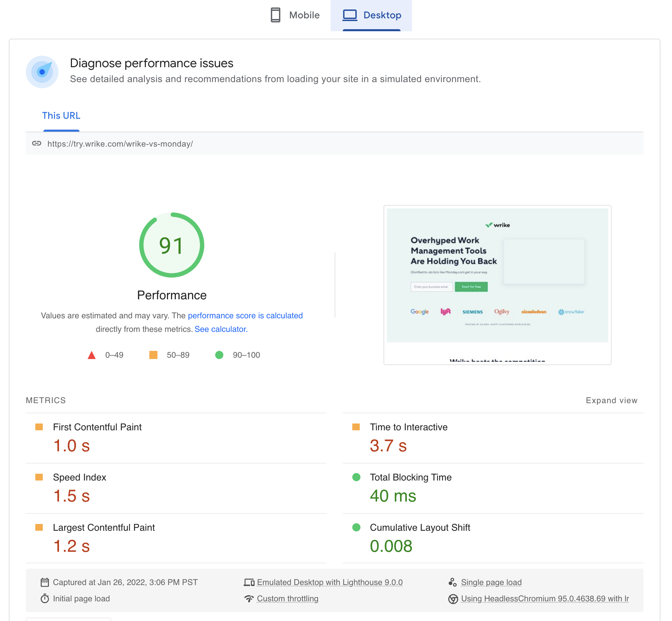This screenshot has width=672, height=621.
Task: Click the 1.0 s value
Action: pyautogui.click(x=72, y=446)
